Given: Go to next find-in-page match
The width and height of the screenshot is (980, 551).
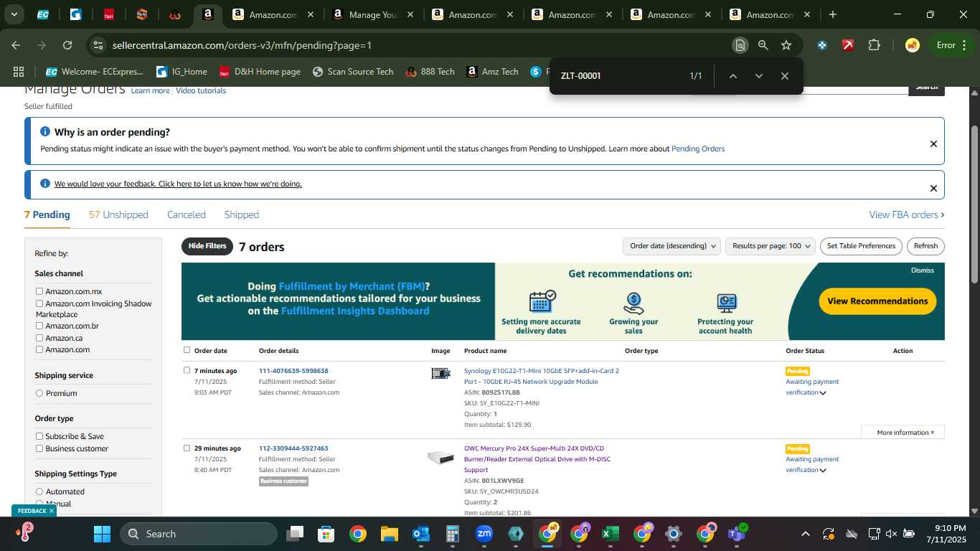Looking at the screenshot, I should click(759, 76).
